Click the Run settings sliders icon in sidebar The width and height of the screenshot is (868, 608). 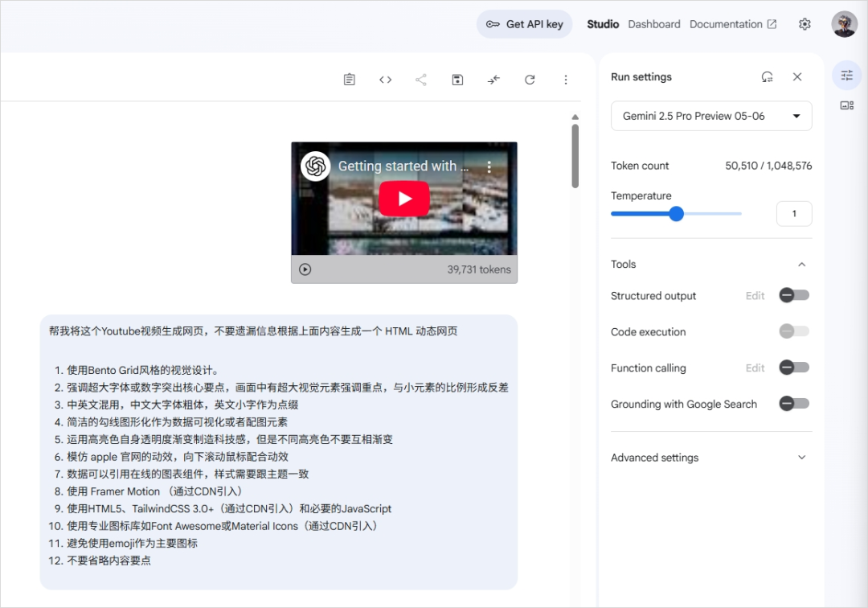point(846,74)
